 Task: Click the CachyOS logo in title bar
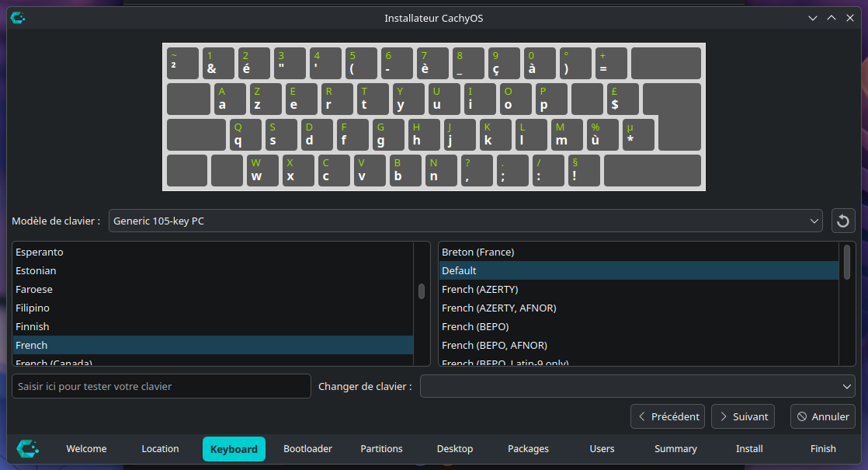coord(17,18)
